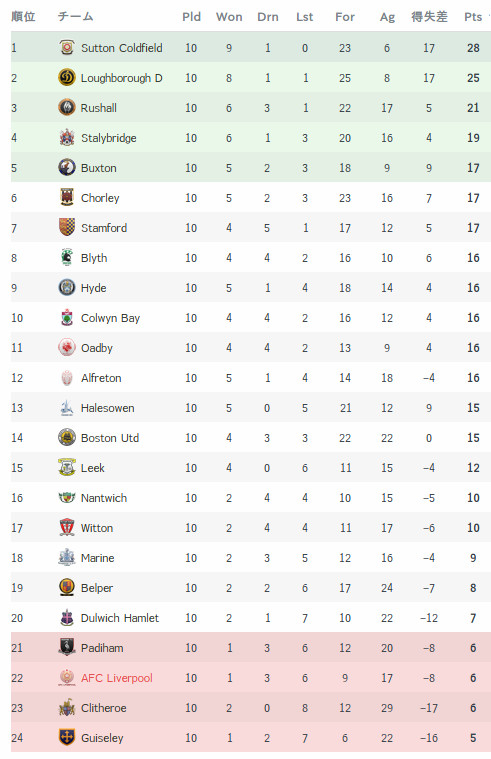Click the Stamford checkered shield crest
This screenshot has height=759, width=491.
[x=67, y=228]
